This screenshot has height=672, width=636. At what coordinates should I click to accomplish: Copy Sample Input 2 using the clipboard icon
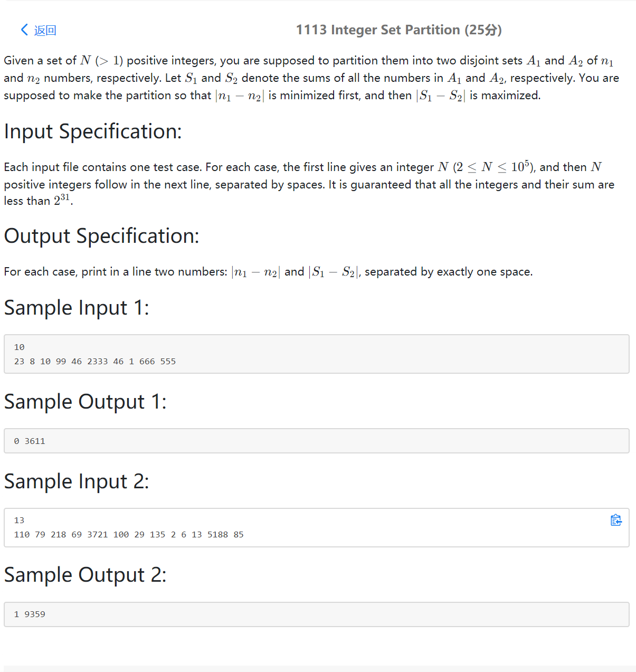(x=616, y=520)
